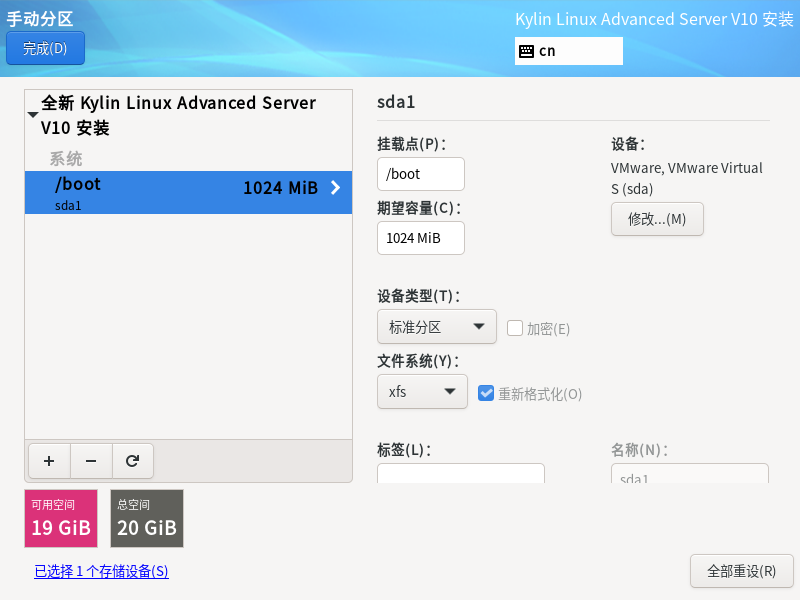The width and height of the screenshot is (800, 600).
Task: Collapse the 全新 Kylin Linux Advanced Server V10 安装 tree
Action: click(x=33, y=115)
